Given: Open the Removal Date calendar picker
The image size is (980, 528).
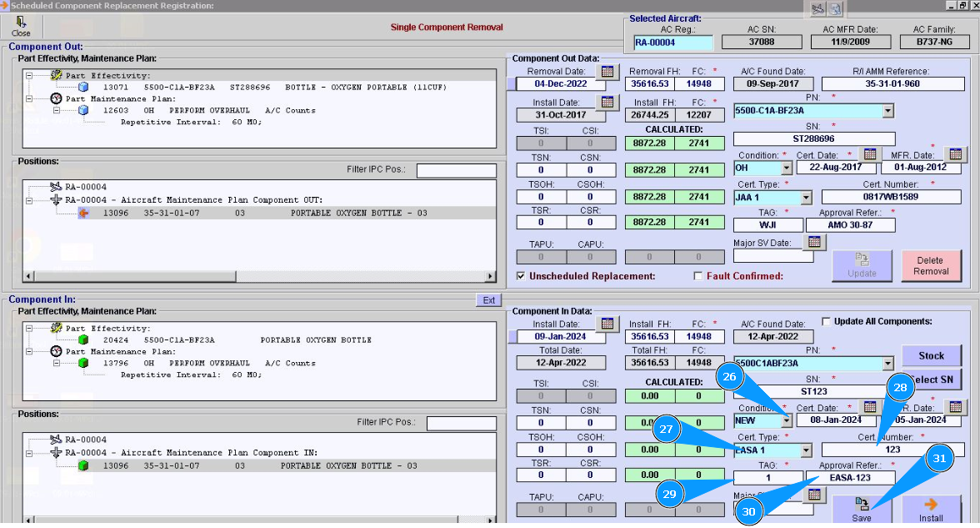Looking at the screenshot, I should (x=607, y=72).
